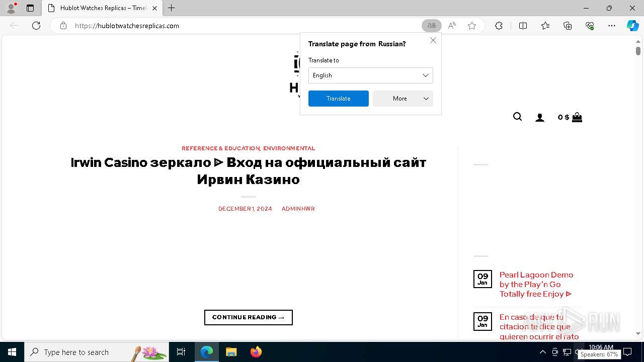Open the Windows Start menu
Viewport: 644px width, 362px height.
click(12, 352)
